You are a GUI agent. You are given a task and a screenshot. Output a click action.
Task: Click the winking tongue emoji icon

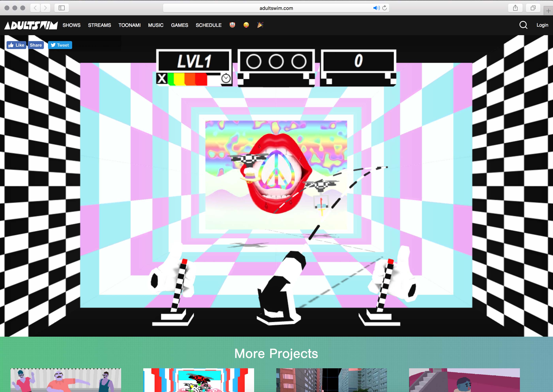[x=246, y=25]
